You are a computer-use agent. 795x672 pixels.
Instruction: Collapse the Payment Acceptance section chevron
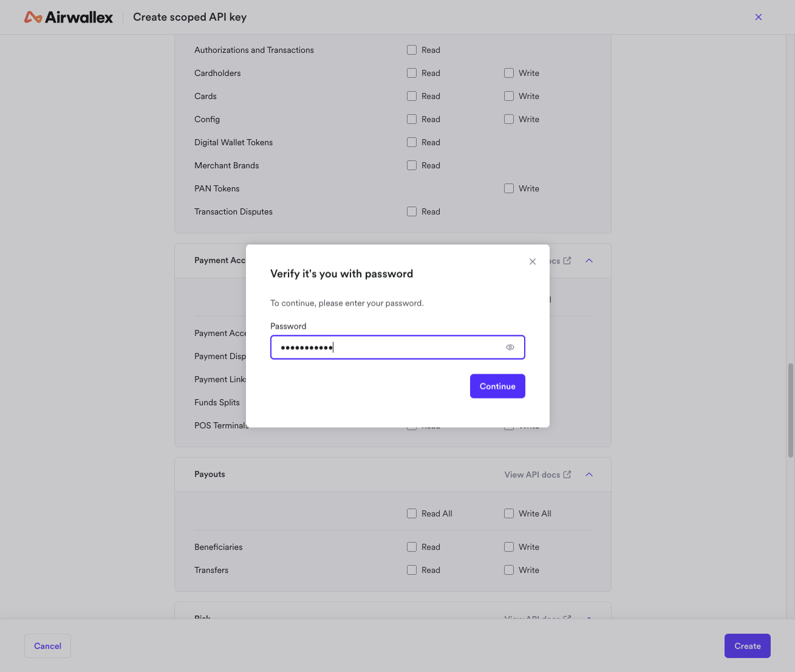pos(589,261)
